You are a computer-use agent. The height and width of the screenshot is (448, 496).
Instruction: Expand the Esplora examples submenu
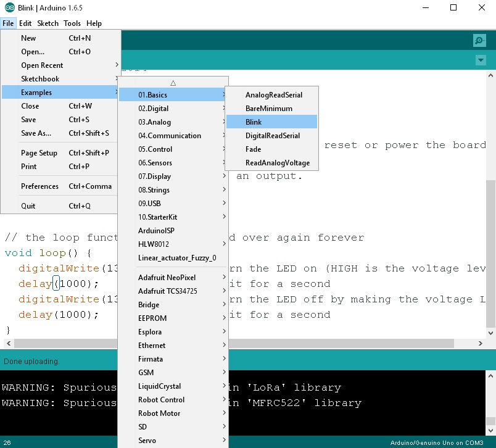coord(173,332)
